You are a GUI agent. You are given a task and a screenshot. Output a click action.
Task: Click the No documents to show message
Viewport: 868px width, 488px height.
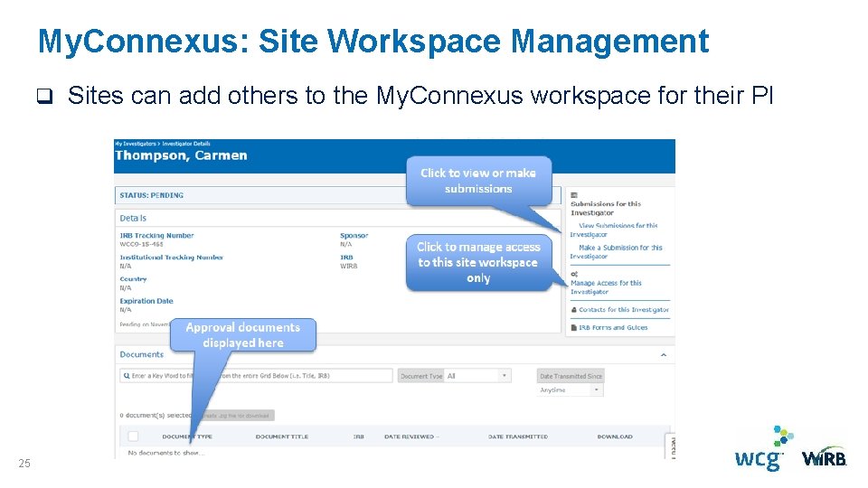(x=166, y=453)
